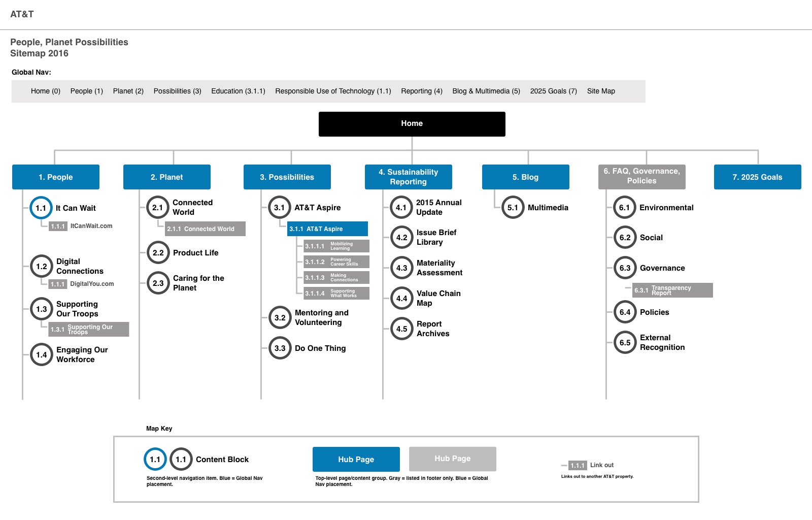Open Responsible Use of Technology (1.1) nav
Screen dimensions: 812x520
(x=333, y=91)
